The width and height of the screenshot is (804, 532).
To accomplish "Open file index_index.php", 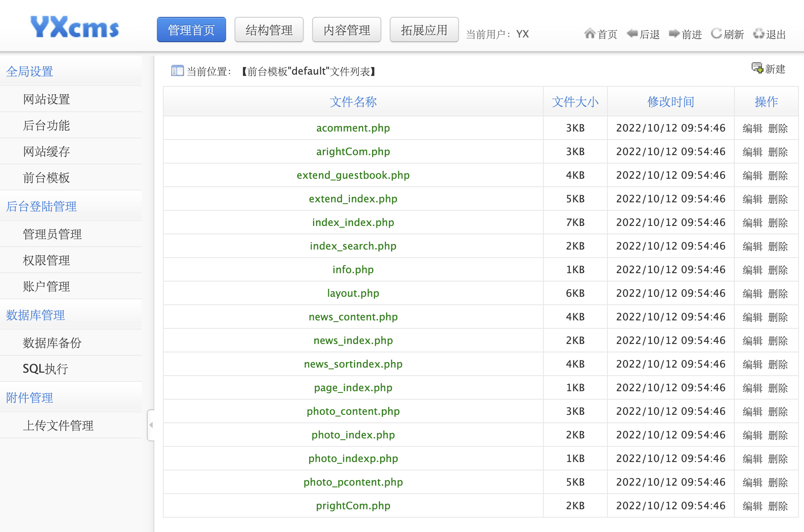I will tap(353, 223).
